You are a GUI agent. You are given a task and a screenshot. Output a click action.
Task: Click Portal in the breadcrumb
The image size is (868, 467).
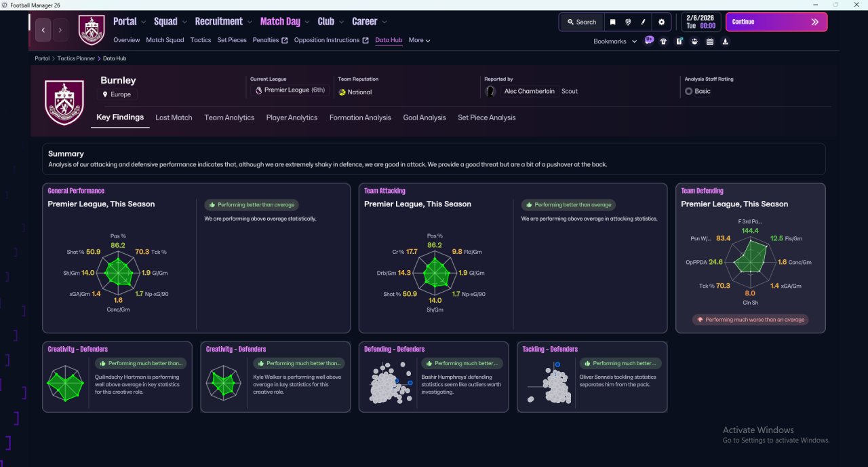tap(42, 58)
